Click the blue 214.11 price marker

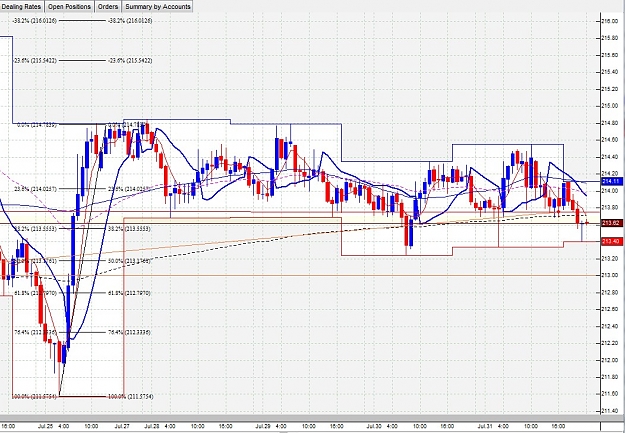click(x=612, y=181)
